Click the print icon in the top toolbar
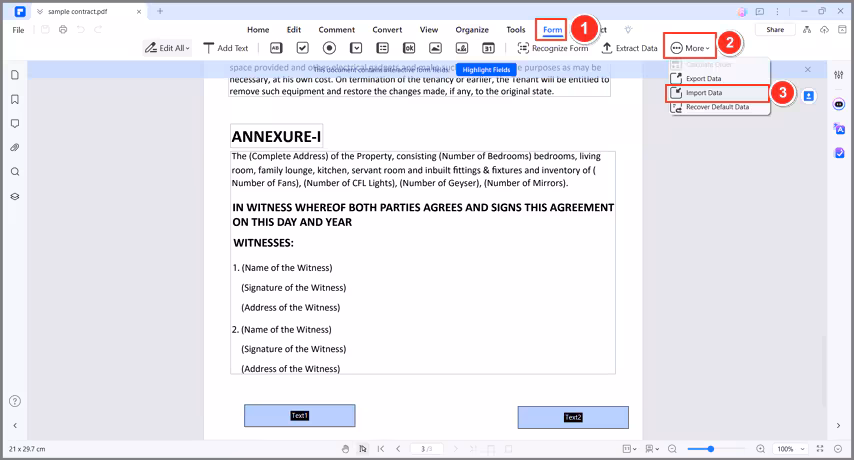Screen dimensions: 854x460 pyautogui.click(x=63, y=29)
